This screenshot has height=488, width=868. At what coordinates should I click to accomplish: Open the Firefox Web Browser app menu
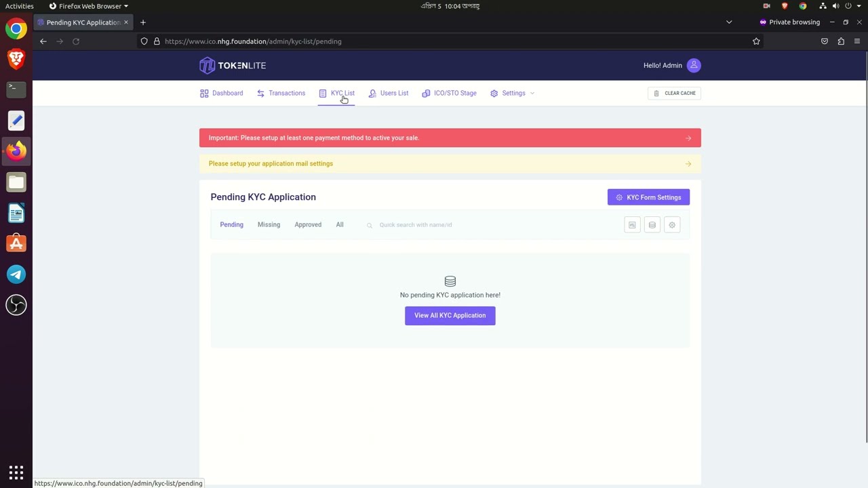coord(89,6)
